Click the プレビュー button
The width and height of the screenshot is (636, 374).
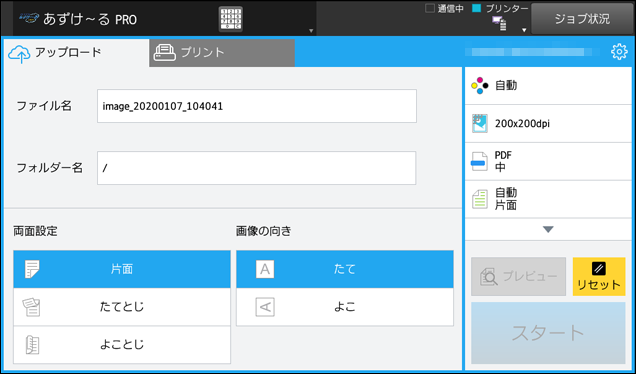tap(518, 277)
